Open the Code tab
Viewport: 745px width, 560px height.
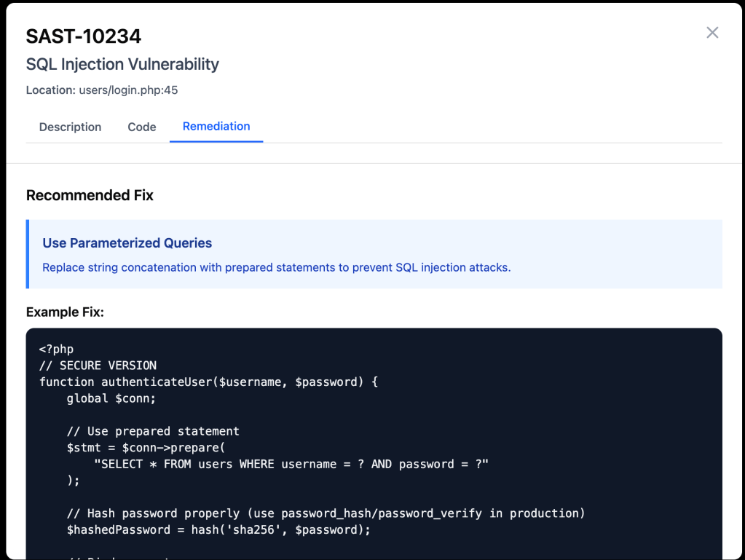142,127
